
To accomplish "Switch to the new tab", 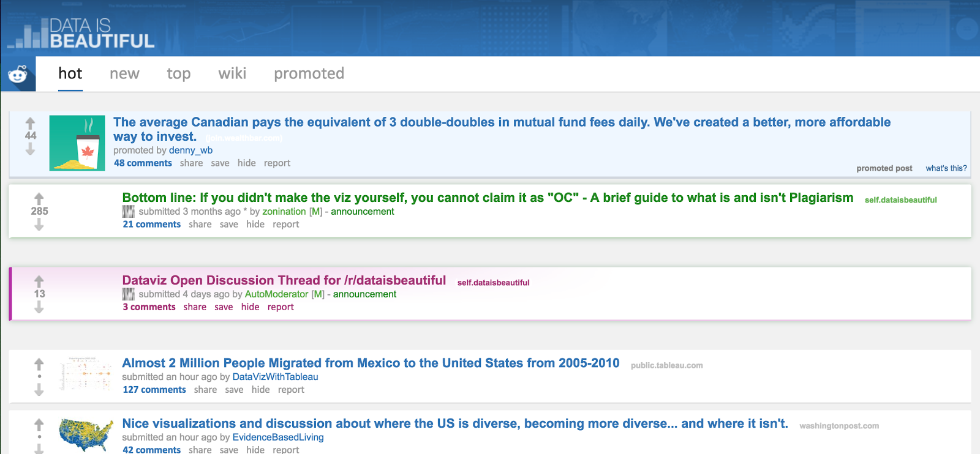I will pos(124,73).
